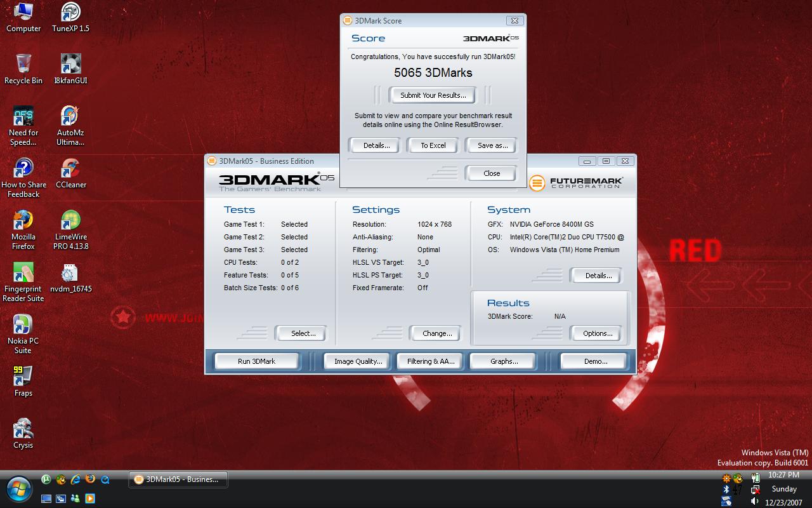Click the LimeWire PRO 4.13.8 shortcut

[70, 230]
